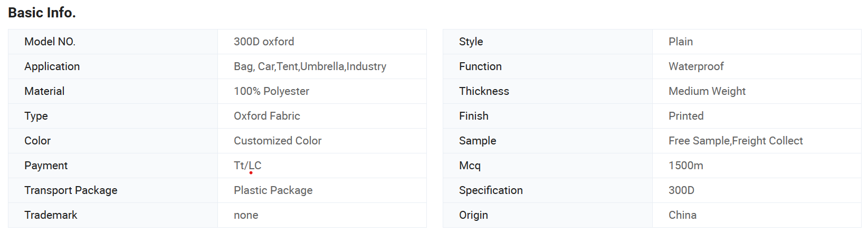The image size is (868, 233).
Task: Click the 1500m Mcq value
Action: (685, 166)
